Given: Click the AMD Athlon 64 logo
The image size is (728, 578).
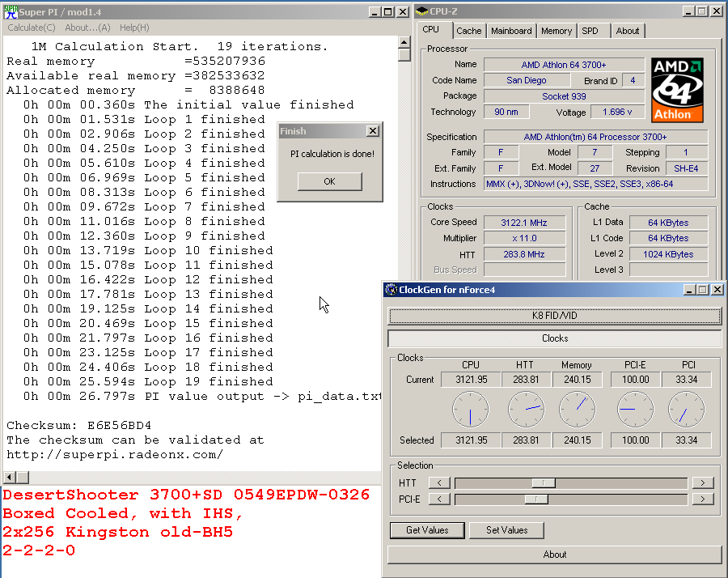Looking at the screenshot, I should point(677,90).
